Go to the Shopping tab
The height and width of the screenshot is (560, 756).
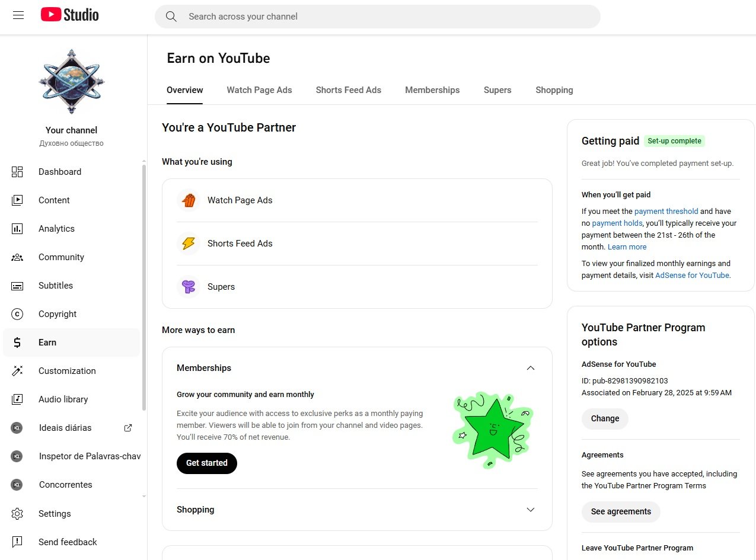(x=554, y=90)
